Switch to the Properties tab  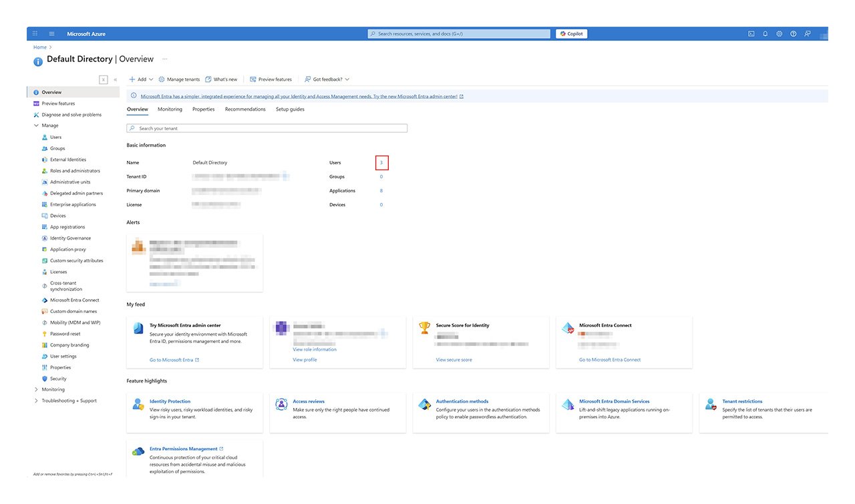[x=203, y=109]
